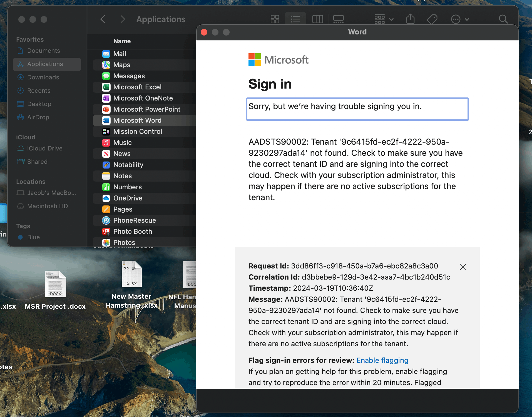The image size is (532, 417).
Task: Switch Finder to icon view
Action: pyautogui.click(x=275, y=19)
